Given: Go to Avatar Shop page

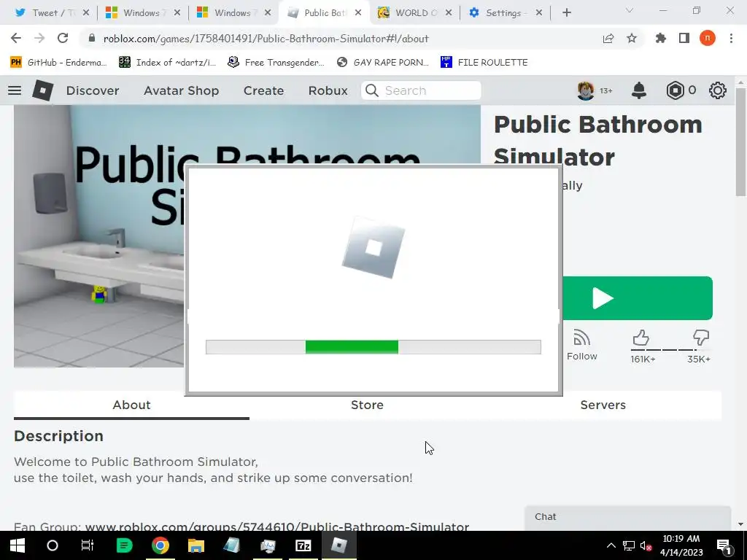Looking at the screenshot, I should [x=181, y=90].
